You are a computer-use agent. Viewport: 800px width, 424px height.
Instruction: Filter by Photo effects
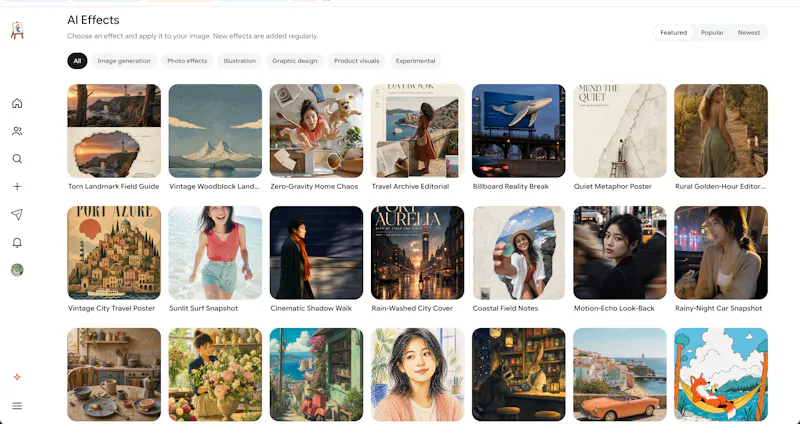(187, 61)
